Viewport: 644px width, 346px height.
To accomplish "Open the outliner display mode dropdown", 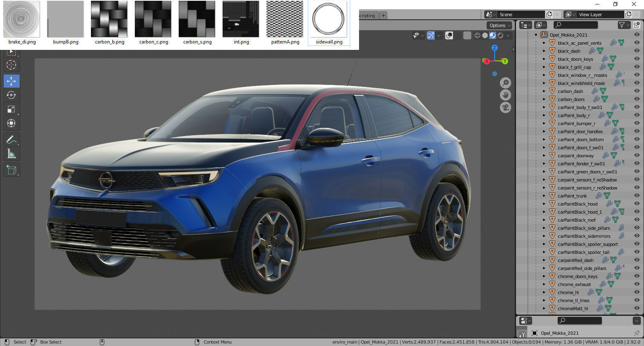I will tap(526, 25).
